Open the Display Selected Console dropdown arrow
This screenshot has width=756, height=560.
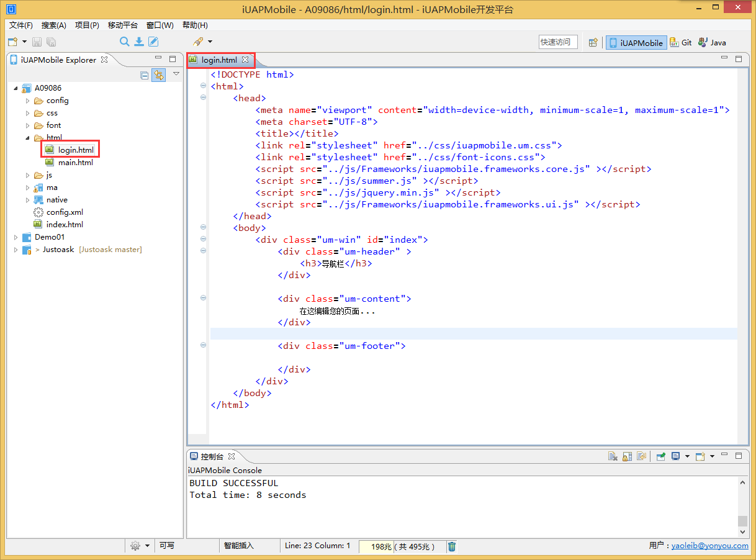[x=687, y=456]
